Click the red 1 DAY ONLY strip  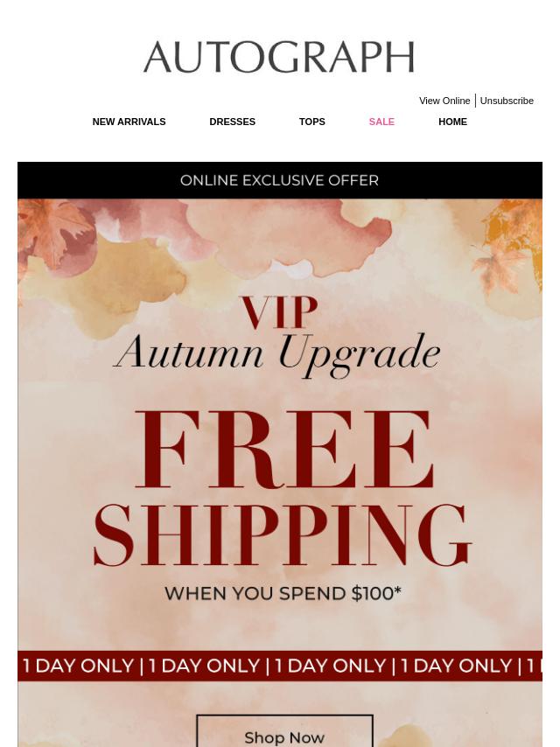(280, 666)
